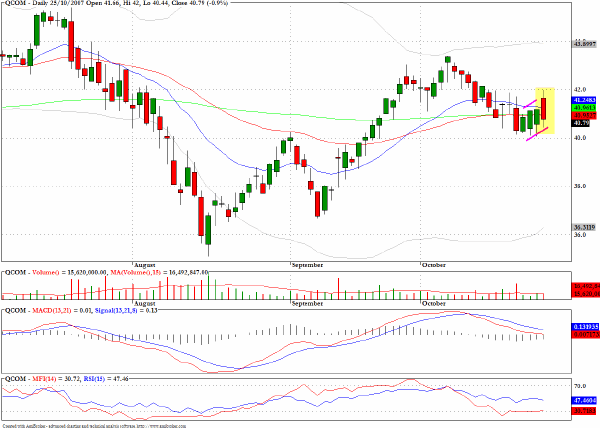Click the 'MFI(14) = 30.72' legend text
This screenshot has height=428, width=600.
56,379
